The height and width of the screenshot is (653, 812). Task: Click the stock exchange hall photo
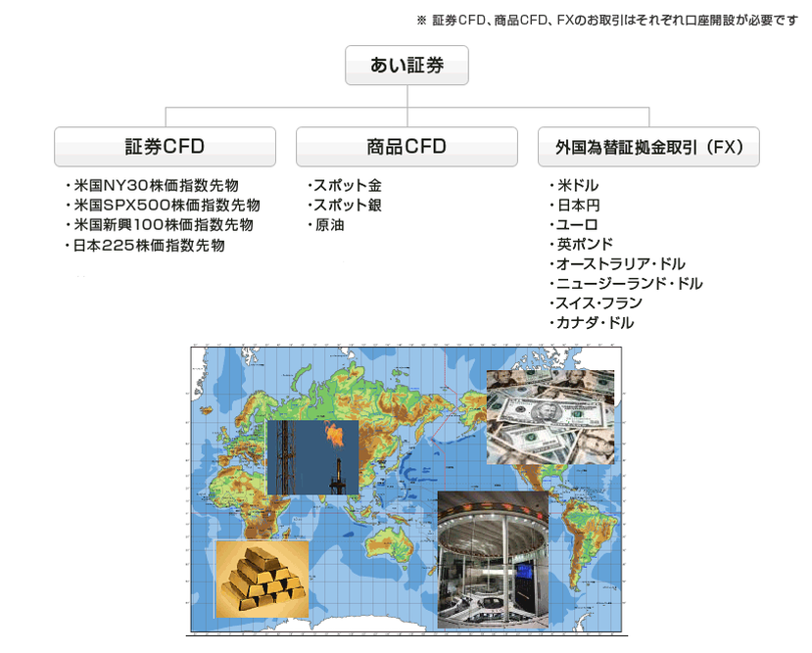(x=493, y=560)
